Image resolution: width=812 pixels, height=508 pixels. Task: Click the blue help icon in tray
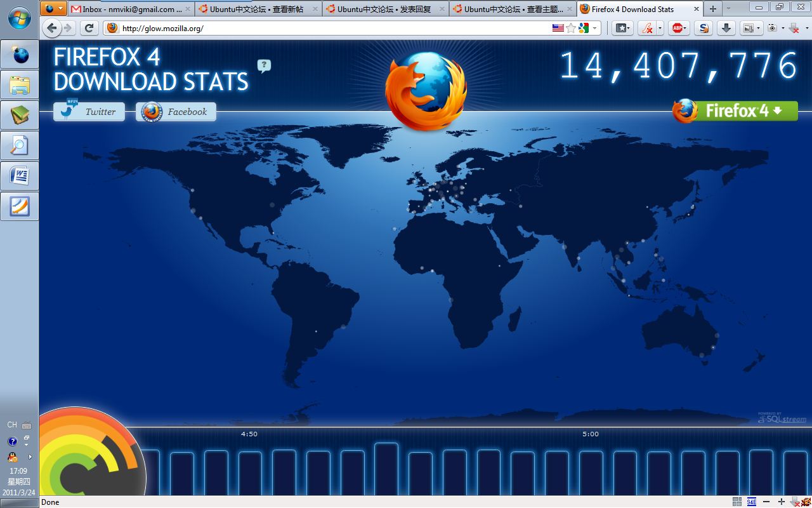click(x=12, y=441)
